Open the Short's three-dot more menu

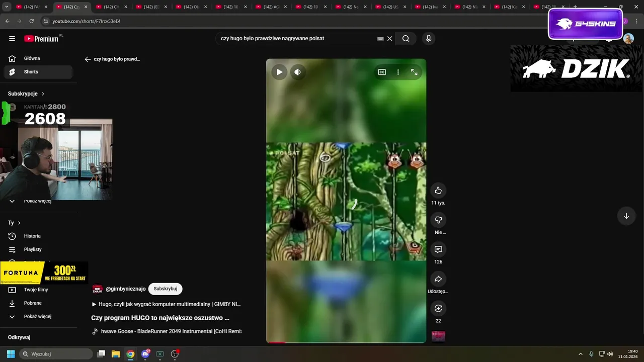click(398, 72)
